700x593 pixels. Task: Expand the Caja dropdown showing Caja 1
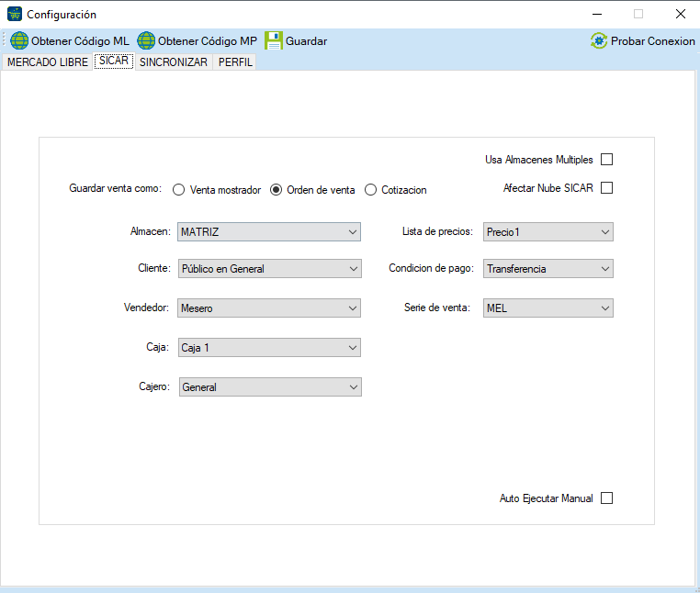(x=269, y=348)
